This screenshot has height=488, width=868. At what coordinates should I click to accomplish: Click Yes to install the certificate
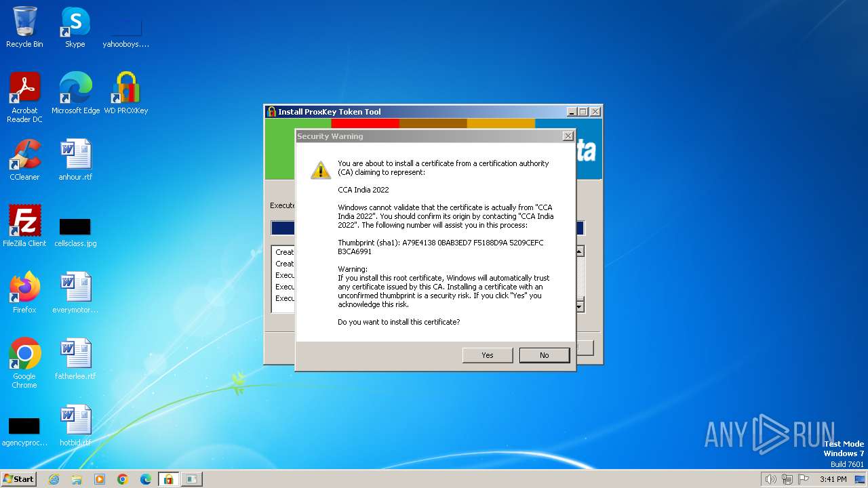(487, 355)
